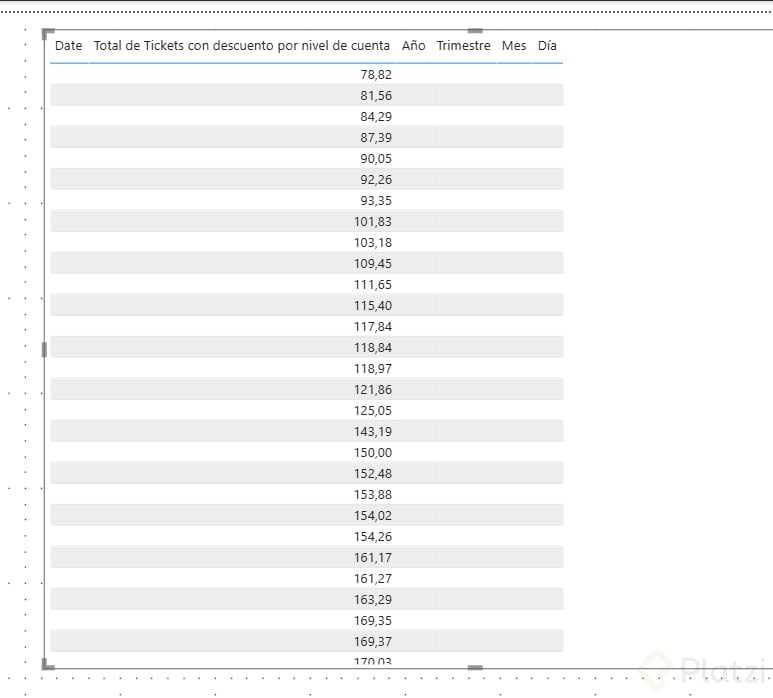
Task: Click the 150,00 value
Action: coord(373,453)
